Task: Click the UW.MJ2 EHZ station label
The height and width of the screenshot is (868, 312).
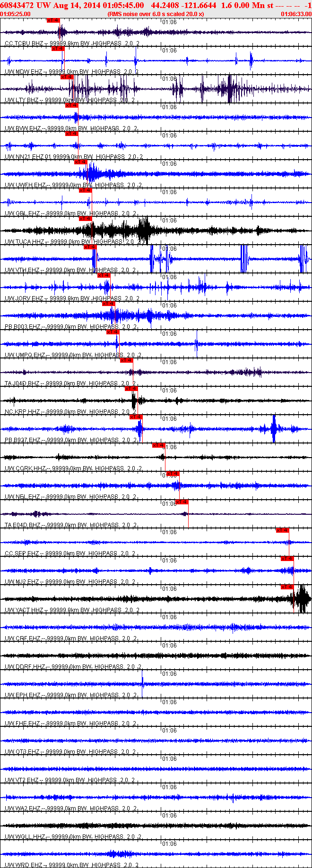Action: point(22,582)
